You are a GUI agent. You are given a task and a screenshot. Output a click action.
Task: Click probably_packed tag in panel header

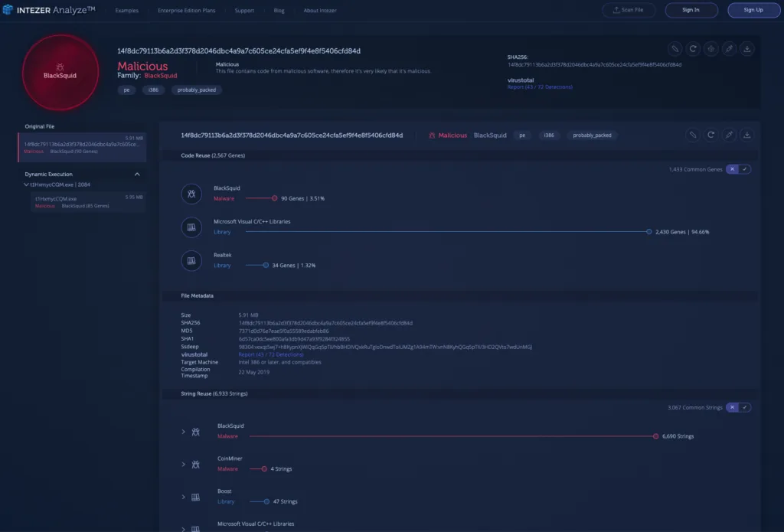[592, 135]
